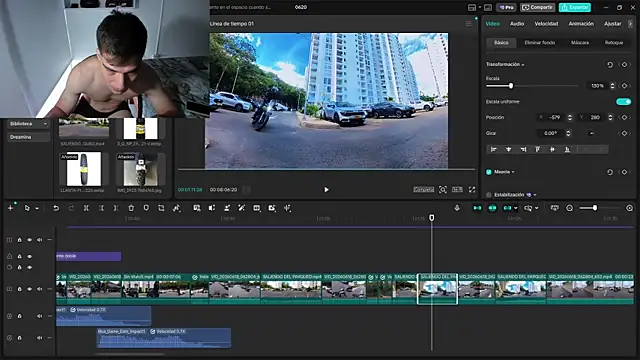Screen dimensions: 640x360
Task: Select the Eliminar fondo sub-tab
Action: point(540,42)
